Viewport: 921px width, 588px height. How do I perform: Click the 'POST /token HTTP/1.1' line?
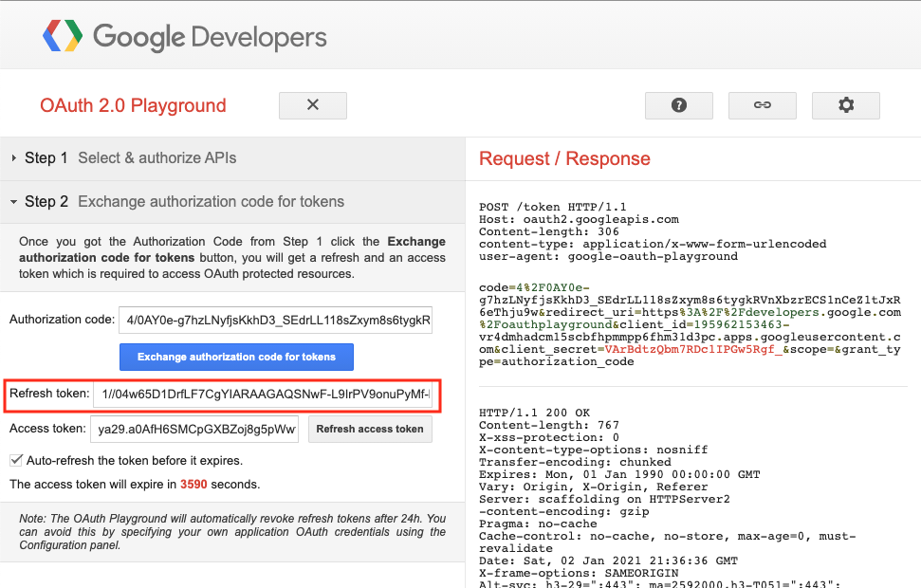(x=553, y=207)
